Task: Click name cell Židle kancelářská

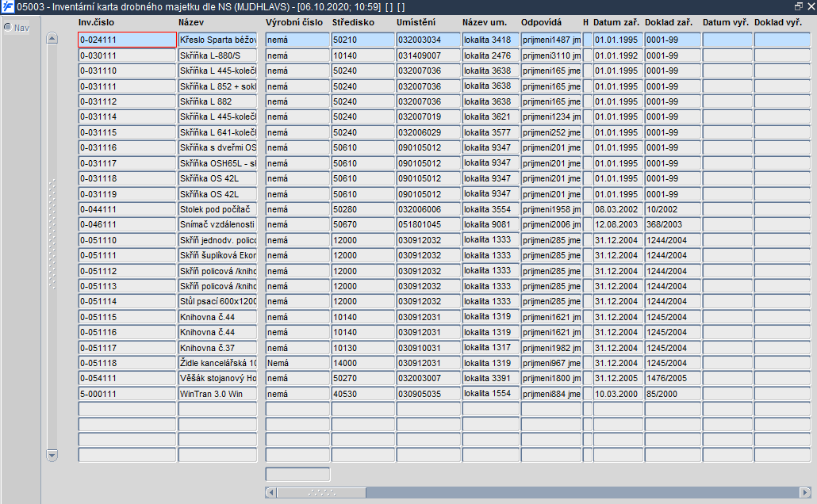Action: (218, 363)
